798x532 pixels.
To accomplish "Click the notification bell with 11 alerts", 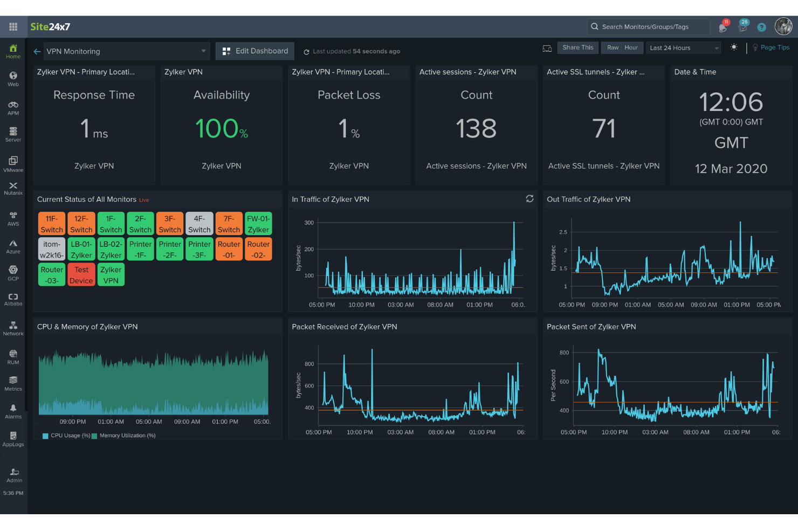I will pyautogui.click(x=723, y=26).
